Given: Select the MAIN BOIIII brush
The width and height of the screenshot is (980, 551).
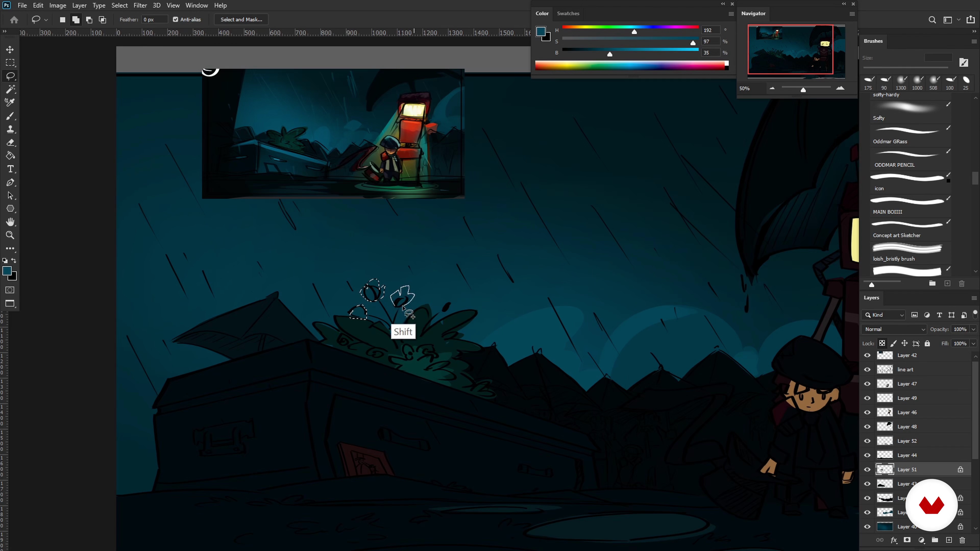Looking at the screenshot, I should pos(911,206).
